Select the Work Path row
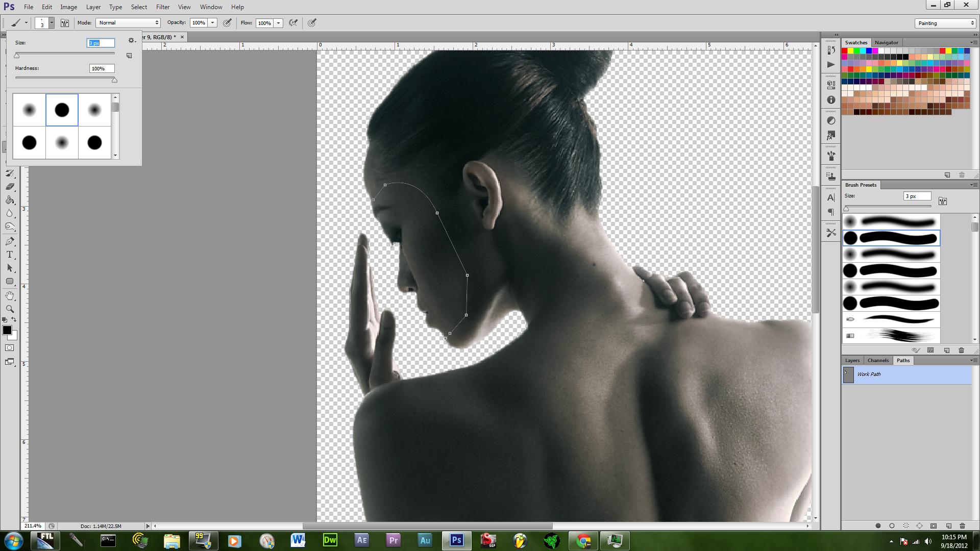This screenshot has width=980, height=551. click(906, 374)
